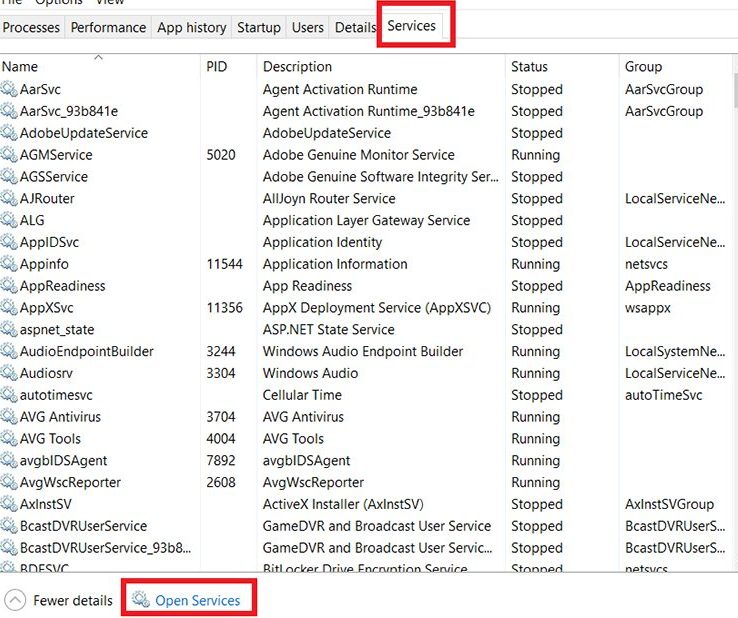Image resolution: width=738 pixels, height=618 pixels.
Task: Click the gear icon beside AVG Antivirus
Action: click(x=9, y=417)
